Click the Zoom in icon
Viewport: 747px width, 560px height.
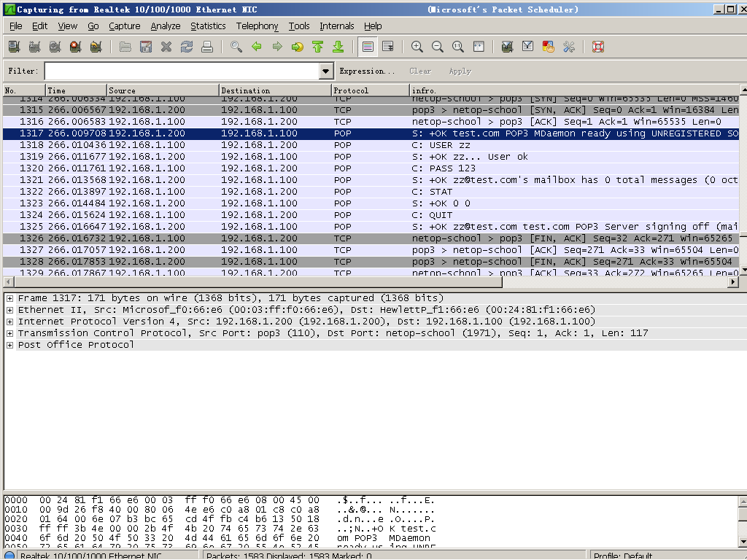pyautogui.click(x=417, y=47)
